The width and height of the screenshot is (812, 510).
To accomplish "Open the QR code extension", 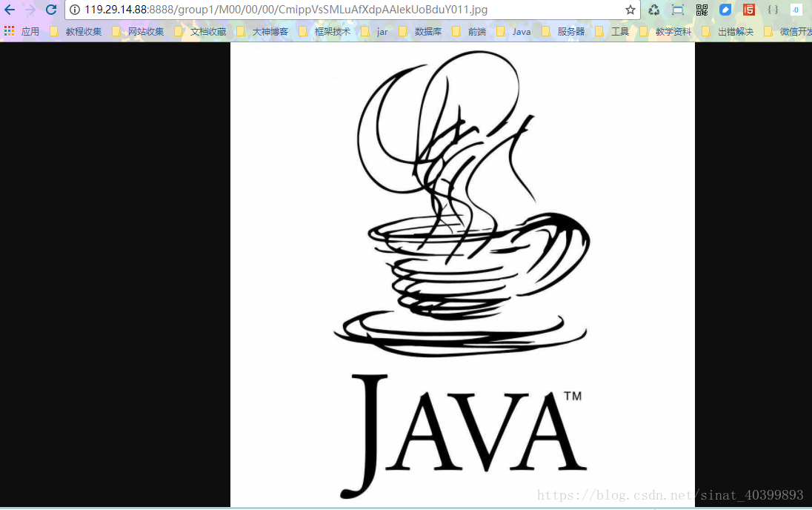I will click(x=702, y=10).
